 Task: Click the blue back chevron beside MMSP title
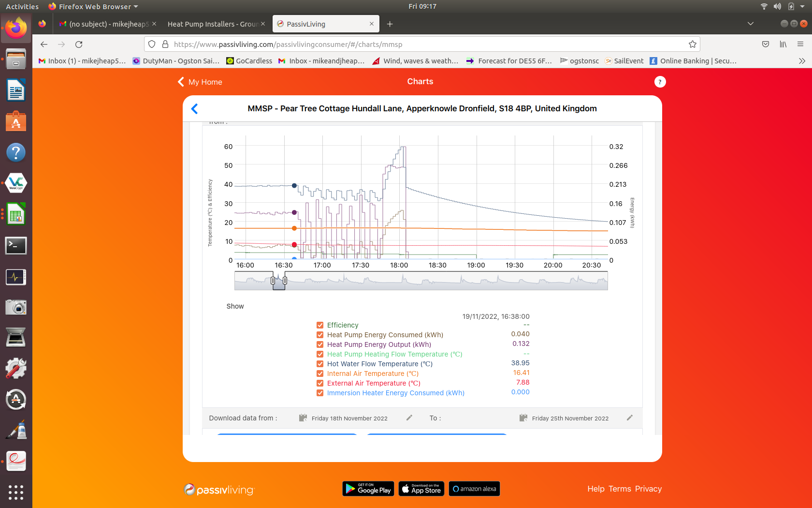[195, 109]
